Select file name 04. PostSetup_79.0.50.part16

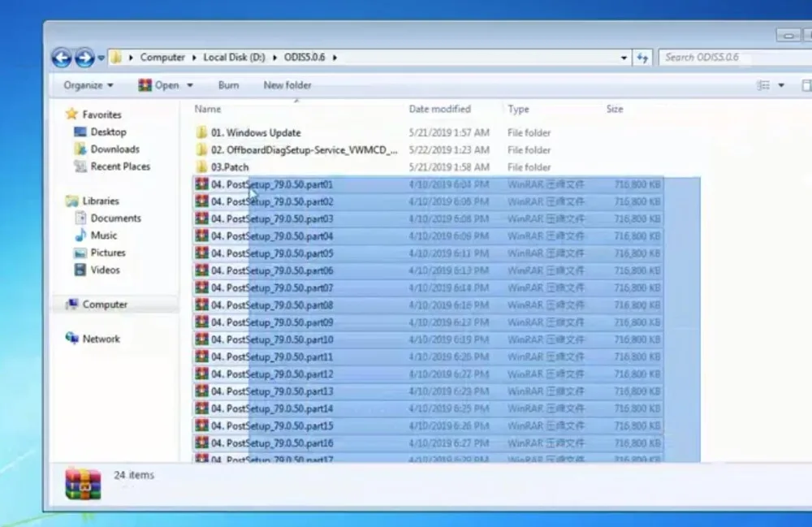272,443
